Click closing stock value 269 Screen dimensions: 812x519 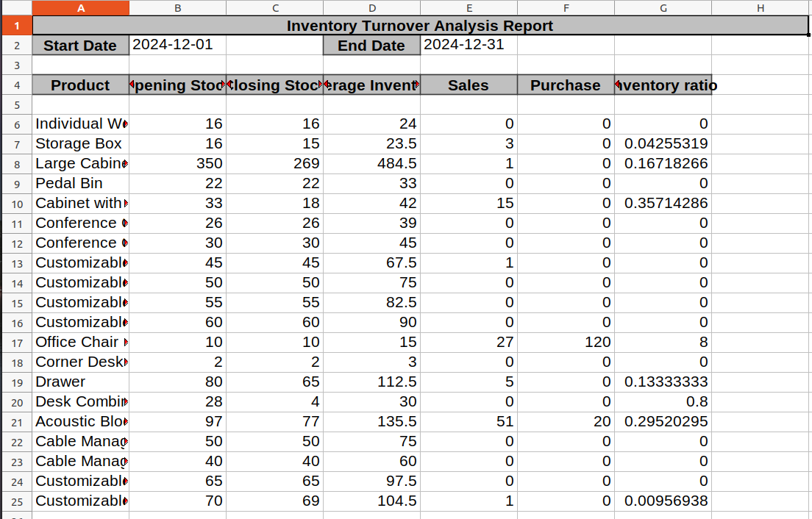point(274,163)
